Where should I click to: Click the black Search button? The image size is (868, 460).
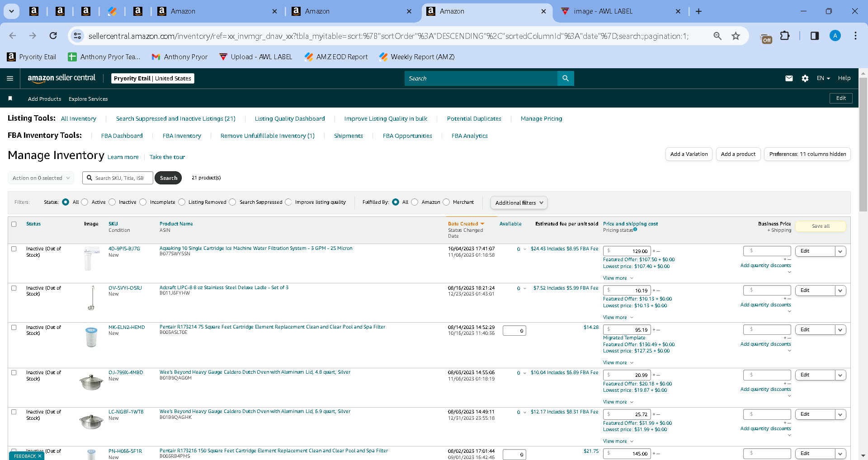[168, 178]
